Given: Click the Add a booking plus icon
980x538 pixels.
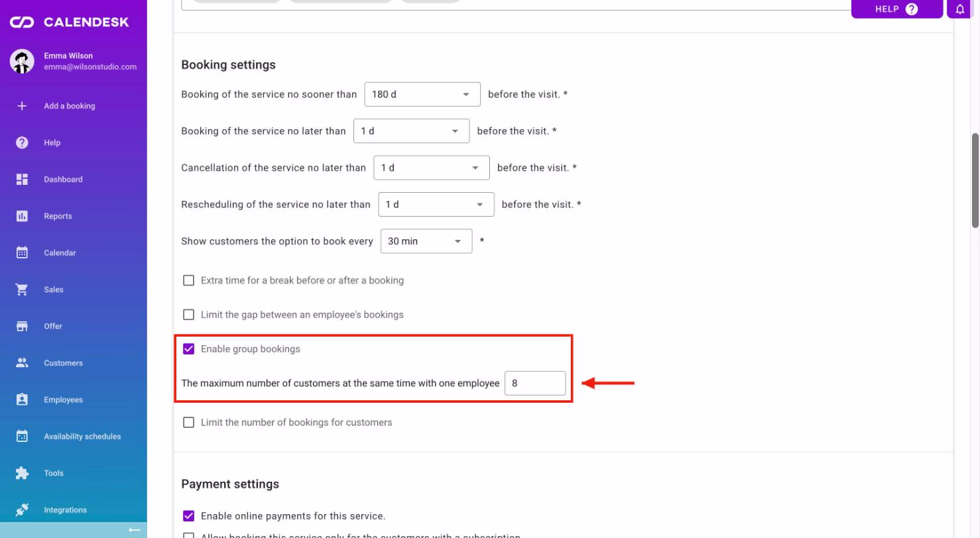Looking at the screenshot, I should (x=22, y=106).
